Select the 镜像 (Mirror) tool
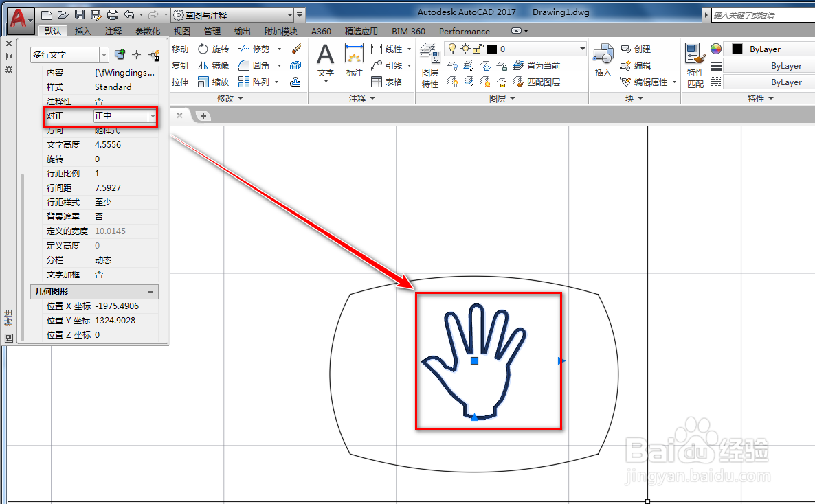Screen dimensions: 815x504 (213, 65)
